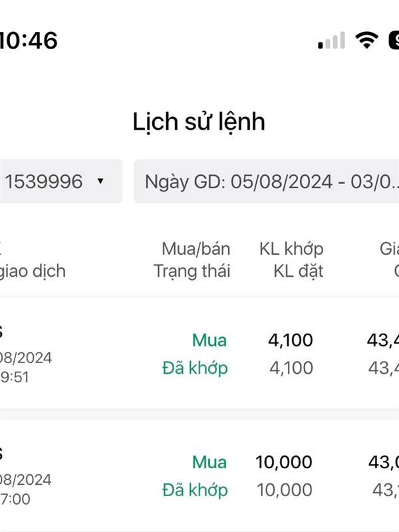This screenshot has width=399, height=532.
Task: Open the first order's Mua label
Action: (209, 340)
